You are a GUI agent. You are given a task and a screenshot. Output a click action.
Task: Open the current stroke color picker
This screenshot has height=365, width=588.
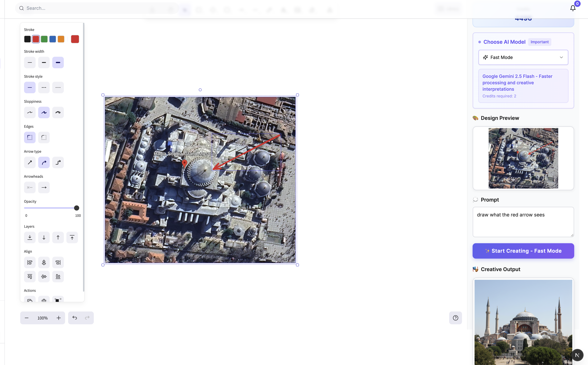[x=75, y=39]
